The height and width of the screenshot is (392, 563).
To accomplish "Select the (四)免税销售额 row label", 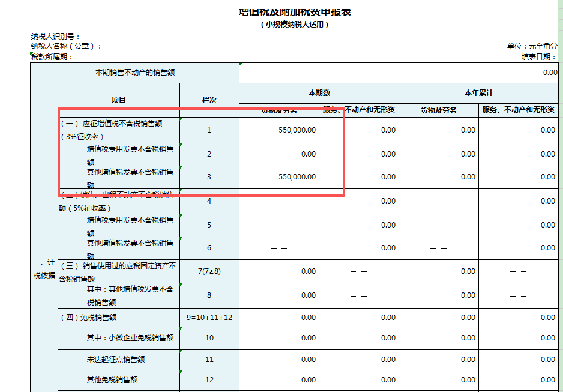I will (88, 318).
